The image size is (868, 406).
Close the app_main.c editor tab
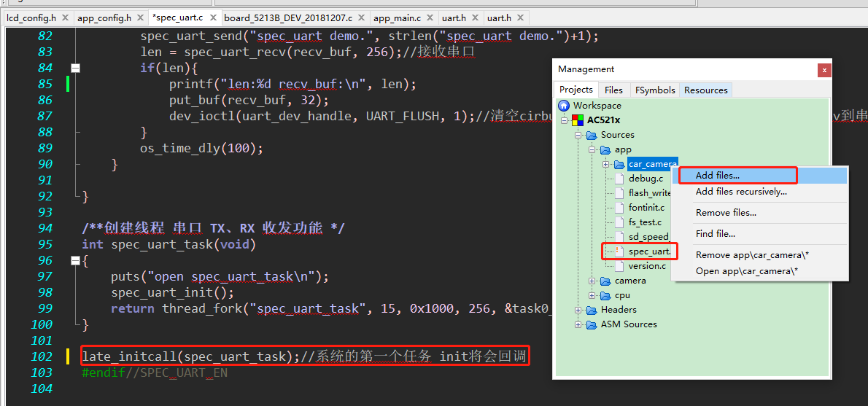coord(430,17)
